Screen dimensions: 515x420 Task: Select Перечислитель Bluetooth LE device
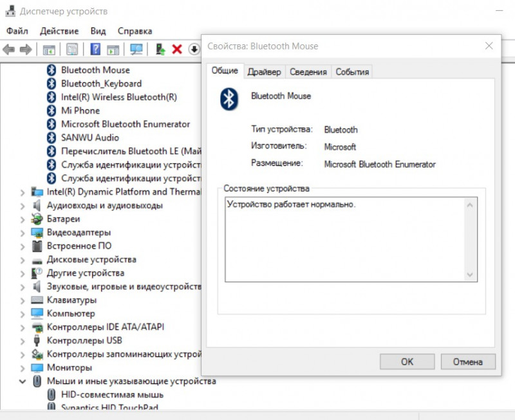131,151
